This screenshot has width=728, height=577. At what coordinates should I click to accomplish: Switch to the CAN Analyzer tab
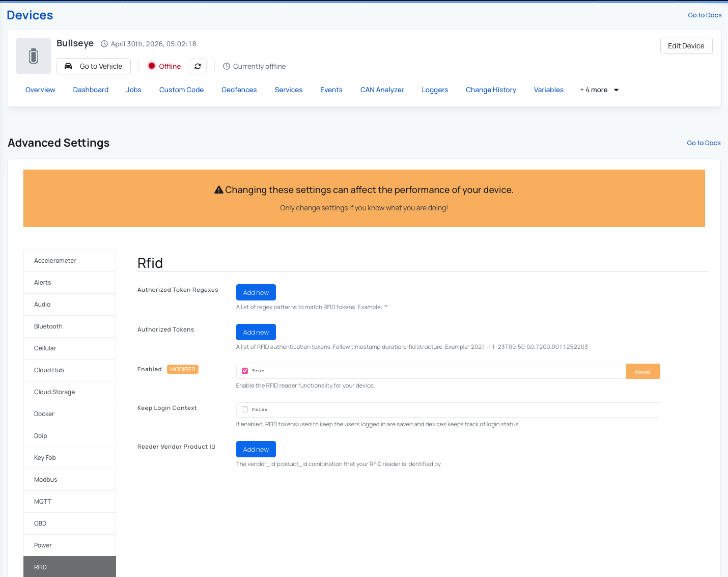point(382,90)
